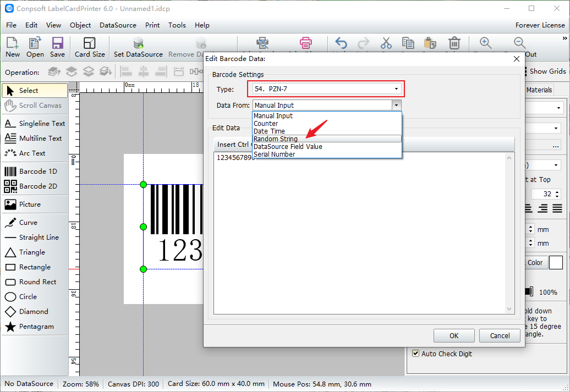570x392 pixels.
Task: Choose Date Time in Data From list
Action: [327, 131]
